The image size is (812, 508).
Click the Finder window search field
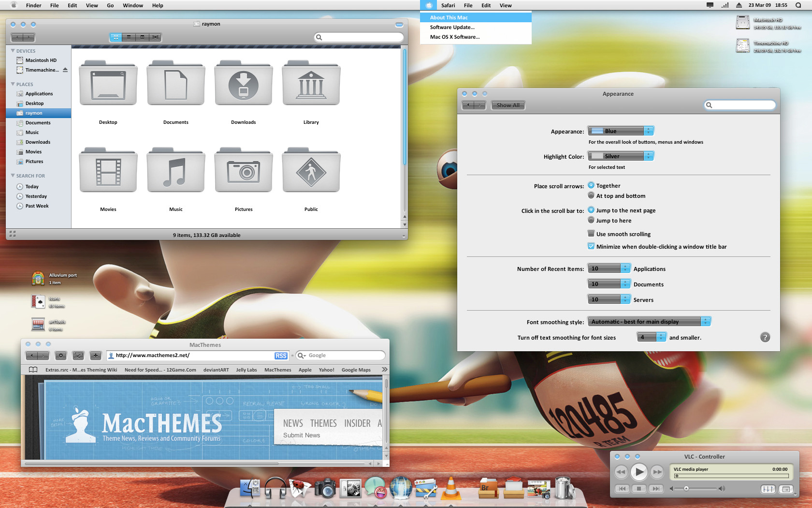359,37
